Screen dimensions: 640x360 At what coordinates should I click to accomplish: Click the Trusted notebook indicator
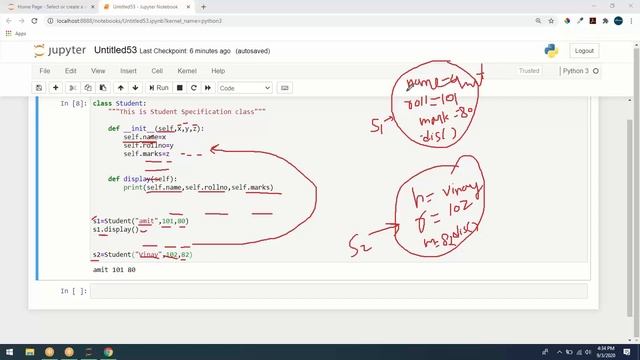pos(529,71)
